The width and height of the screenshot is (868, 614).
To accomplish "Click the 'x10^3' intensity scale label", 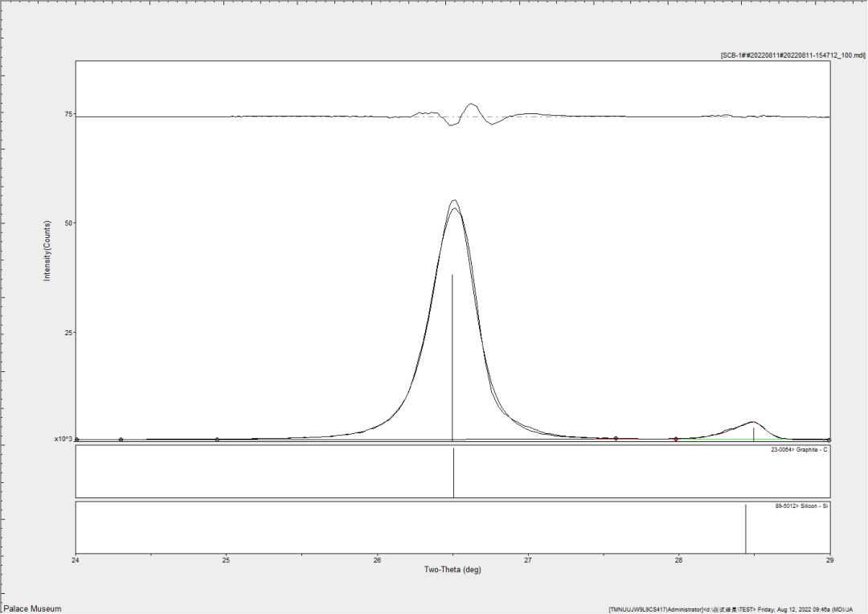I will coord(63,439).
